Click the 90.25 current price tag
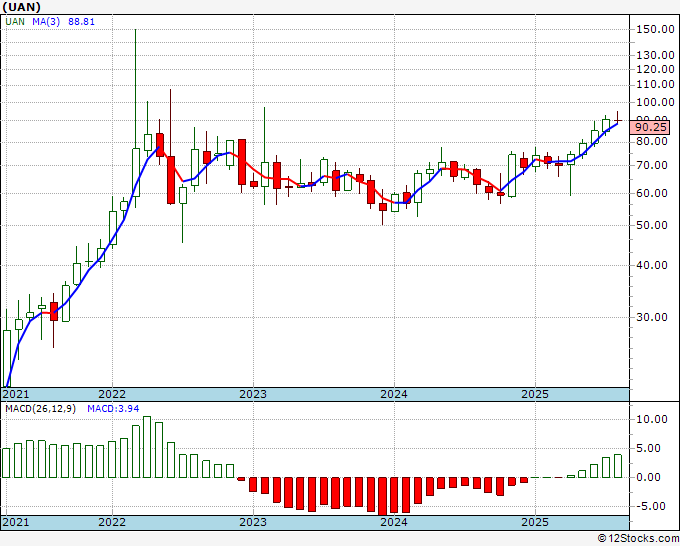Image resolution: width=680 pixels, height=546 pixels. (650, 127)
